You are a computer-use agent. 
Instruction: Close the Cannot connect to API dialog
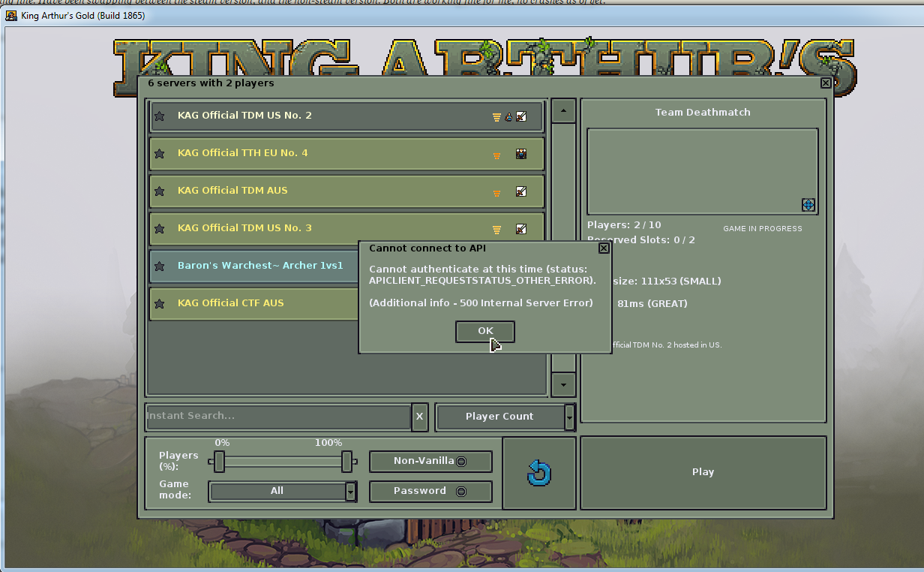pos(604,248)
